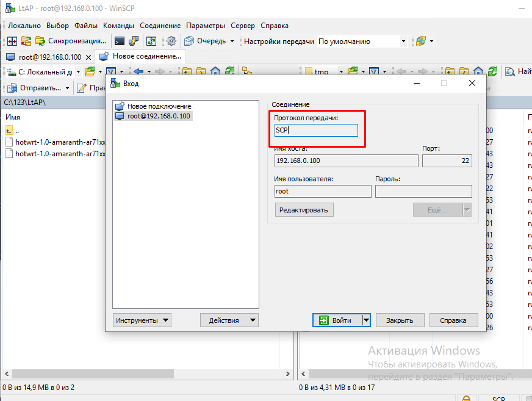The width and height of the screenshot is (532, 401).
Task: Click the Войти login button
Action: (x=337, y=320)
